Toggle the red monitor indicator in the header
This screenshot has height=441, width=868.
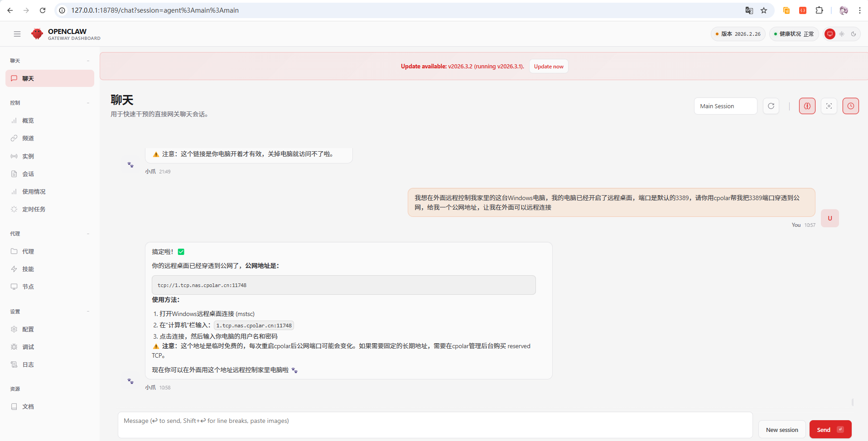[x=829, y=34]
